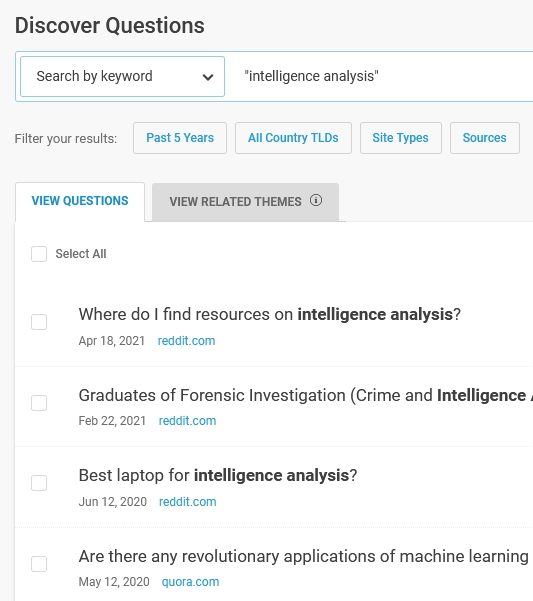This screenshot has height=601, width=533.
Task: Tick the Best laptop question checkbox
Action: (39, 483)
